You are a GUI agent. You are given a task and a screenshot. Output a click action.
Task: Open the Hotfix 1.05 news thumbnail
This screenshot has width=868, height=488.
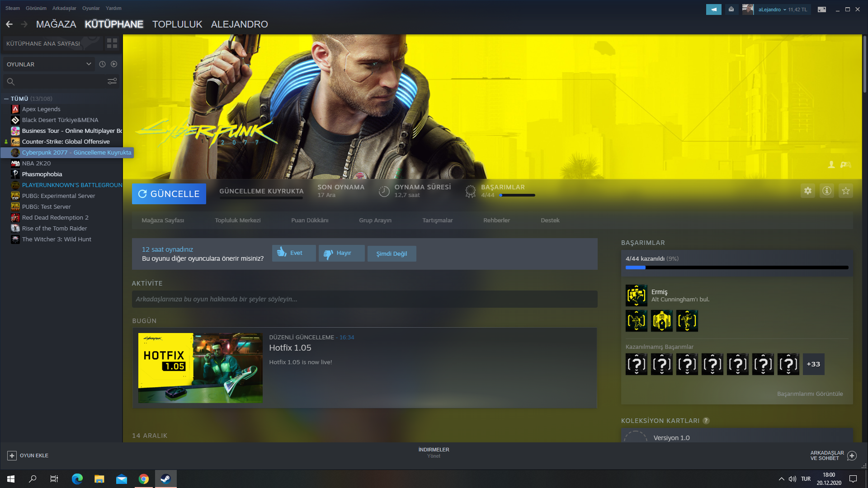point(200,368)
